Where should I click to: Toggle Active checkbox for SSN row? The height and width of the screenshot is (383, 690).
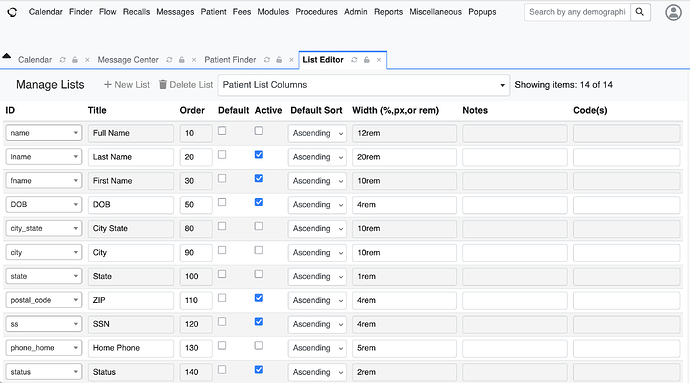[259, 322]
